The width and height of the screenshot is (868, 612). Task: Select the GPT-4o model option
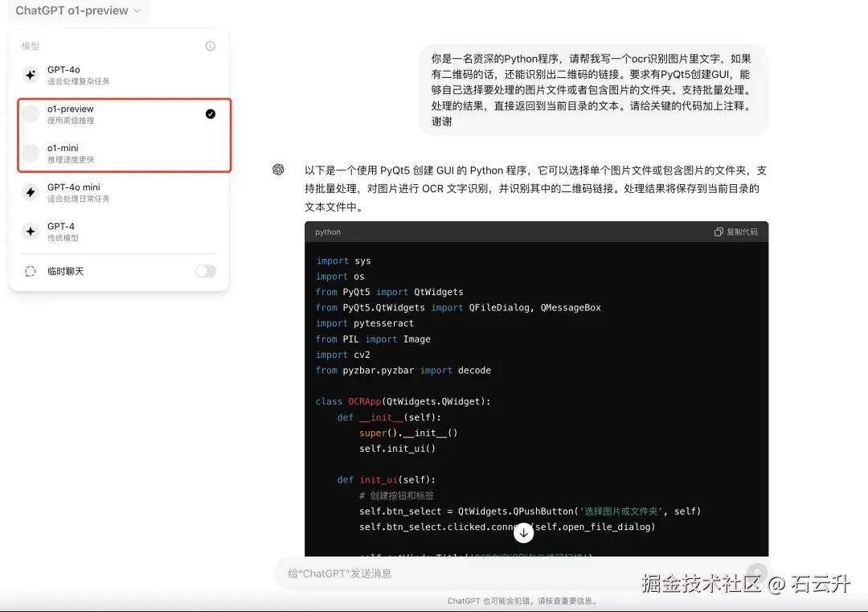[x=119, y=75]
